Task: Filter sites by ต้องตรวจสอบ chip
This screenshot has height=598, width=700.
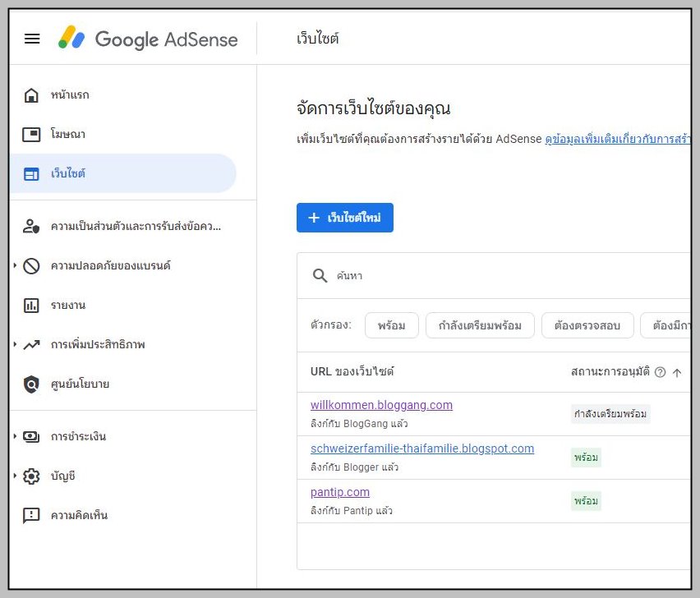Action: pyautogui.click(x=587, y=325)
